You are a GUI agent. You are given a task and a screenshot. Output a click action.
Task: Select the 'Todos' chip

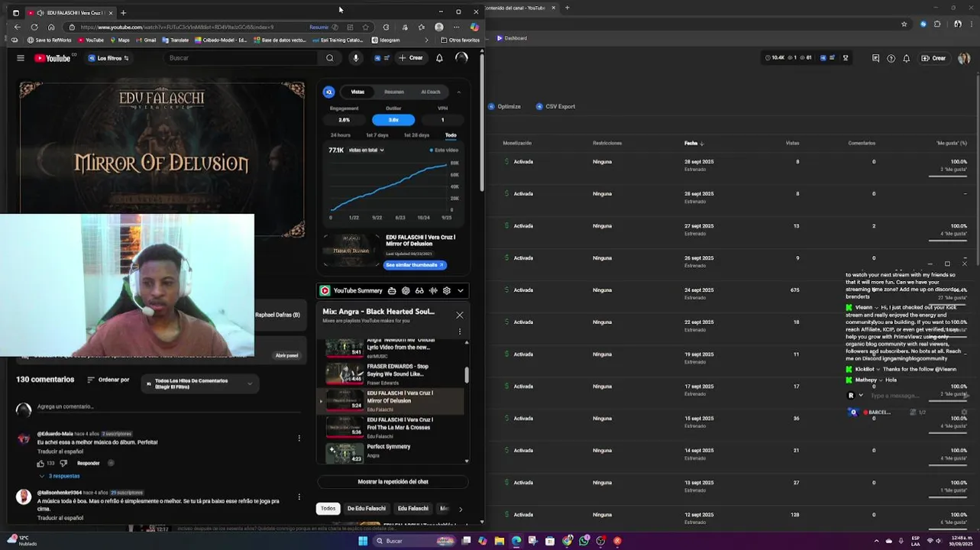click(x=328, y=509)
